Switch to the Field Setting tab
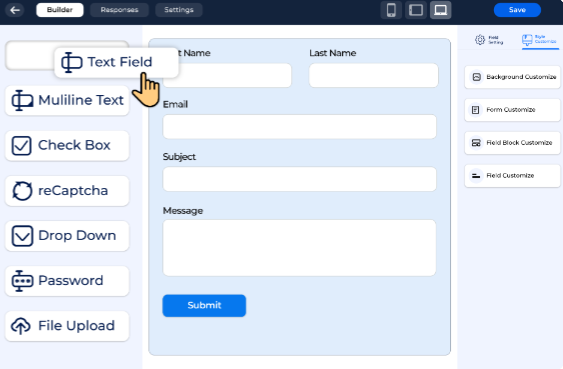563x369 pixels. tap(489, 39)
